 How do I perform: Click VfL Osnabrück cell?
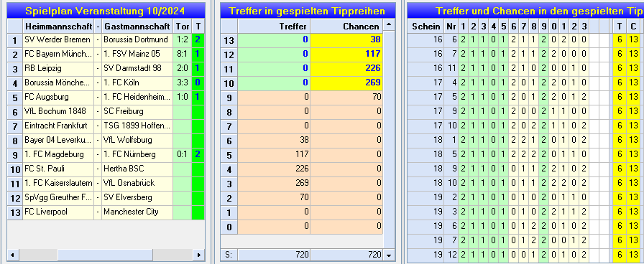tap(137, 183)
